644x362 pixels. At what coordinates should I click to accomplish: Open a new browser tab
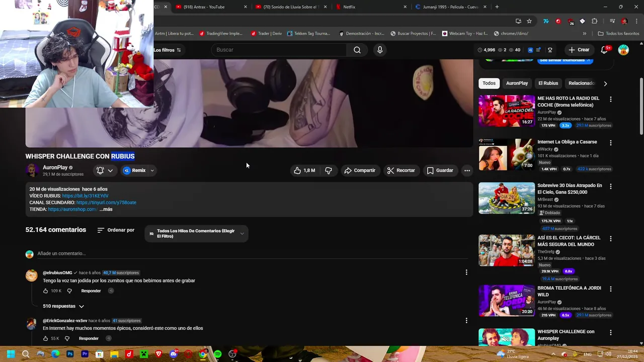point(497,7)
